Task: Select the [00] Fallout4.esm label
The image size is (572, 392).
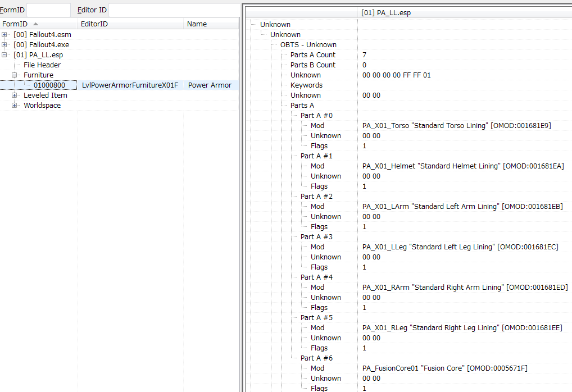Action: click(x=42, y=35)
